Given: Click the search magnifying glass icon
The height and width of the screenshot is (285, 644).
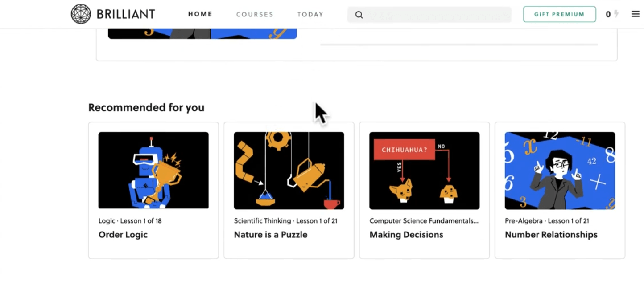Looking at the screenshot, I should pyautogui.click(x=359, y=14).
